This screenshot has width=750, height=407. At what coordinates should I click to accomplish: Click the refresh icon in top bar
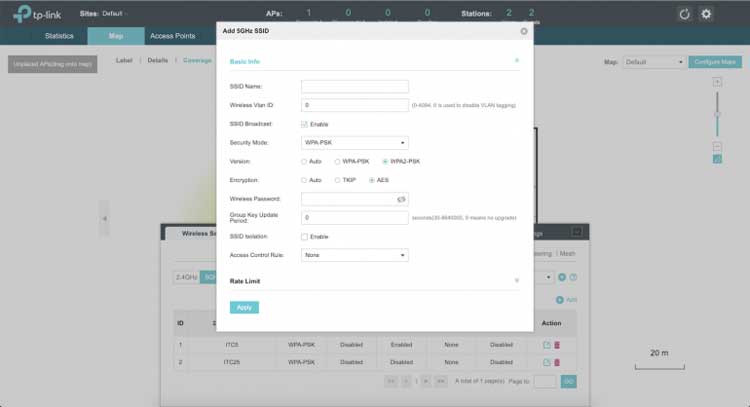(x=684, y=14)
